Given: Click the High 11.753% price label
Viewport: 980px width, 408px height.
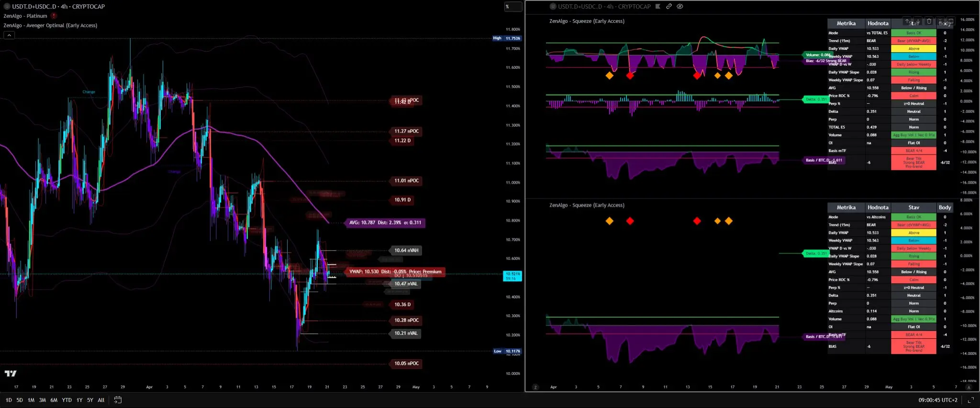Looking at the screenshot, I should click(x=507, y=38).
